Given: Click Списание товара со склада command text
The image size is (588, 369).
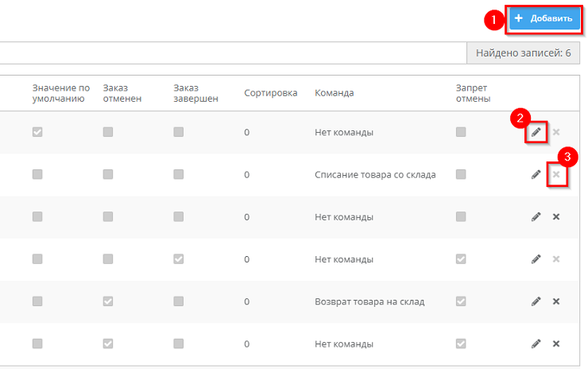Looking at the screenshot, I should point(375,174).
